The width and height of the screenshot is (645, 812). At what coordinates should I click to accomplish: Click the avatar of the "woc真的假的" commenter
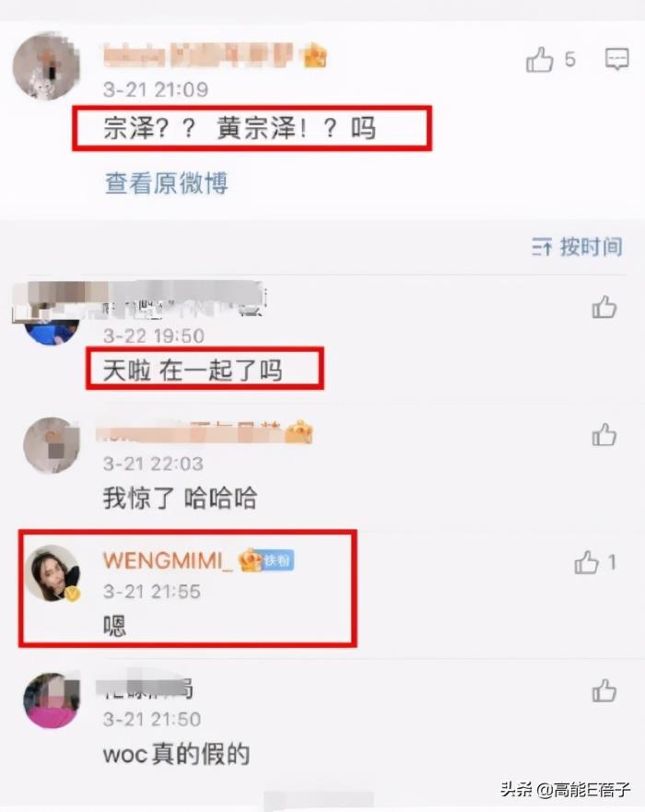(x=52, y=700)
